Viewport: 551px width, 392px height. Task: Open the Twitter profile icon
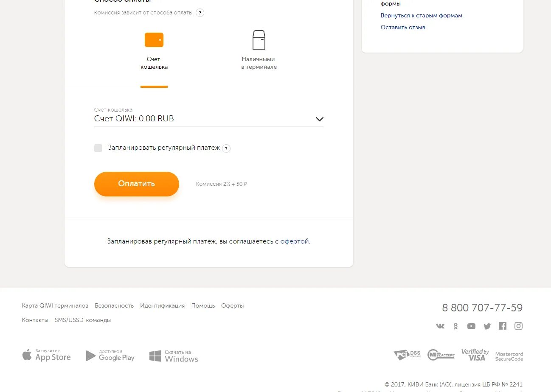487,326
